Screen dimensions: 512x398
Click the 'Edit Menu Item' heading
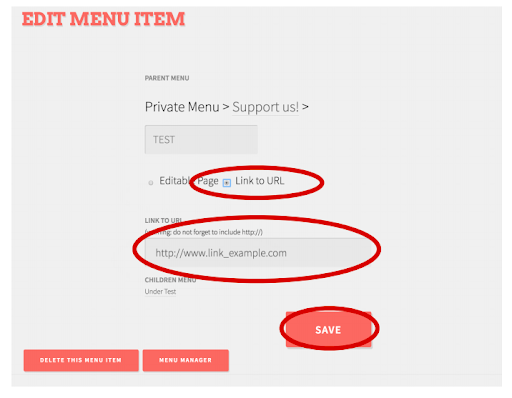tap(103, 19)
